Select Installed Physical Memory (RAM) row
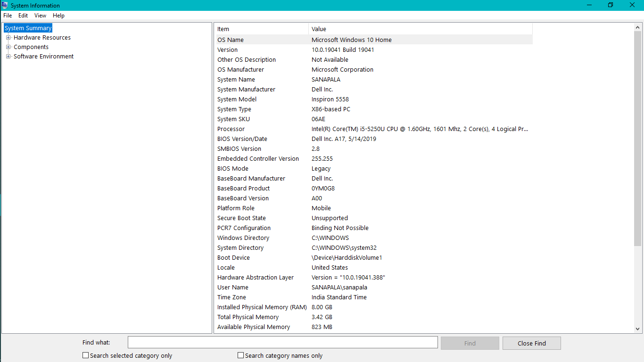644x362 pixels. [x=374, y=307]
